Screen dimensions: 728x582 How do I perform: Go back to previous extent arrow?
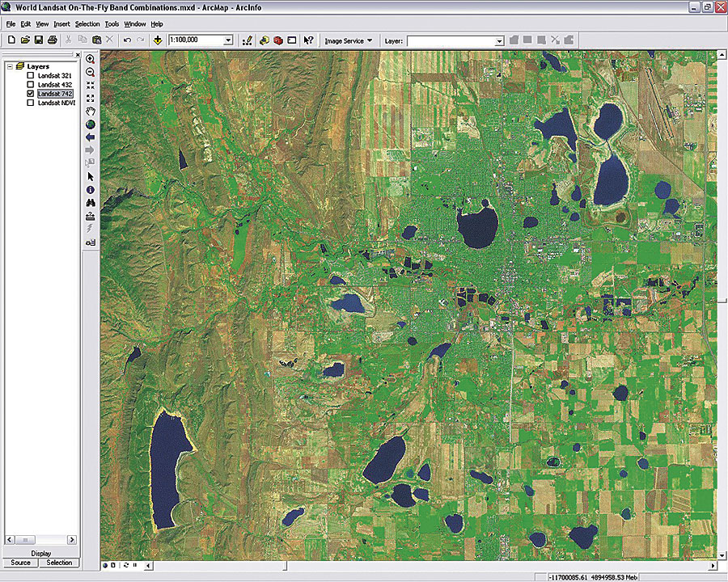(x=90, y=137)
